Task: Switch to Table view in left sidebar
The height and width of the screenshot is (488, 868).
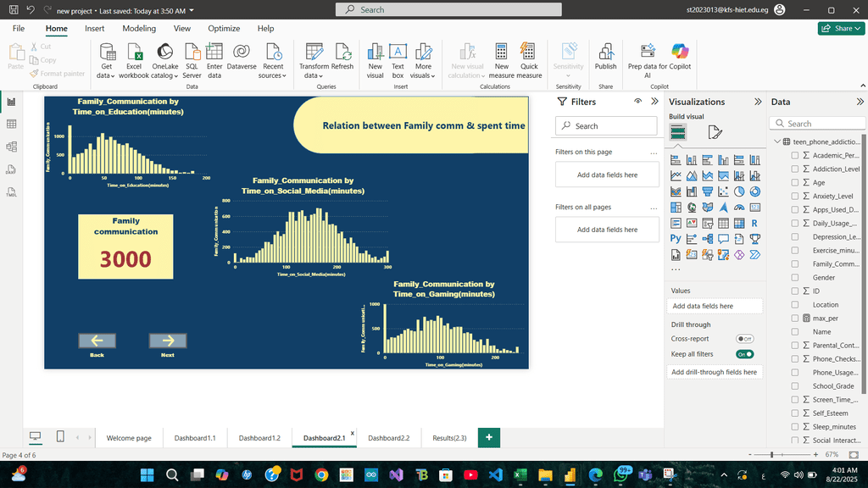Action: 12,124
